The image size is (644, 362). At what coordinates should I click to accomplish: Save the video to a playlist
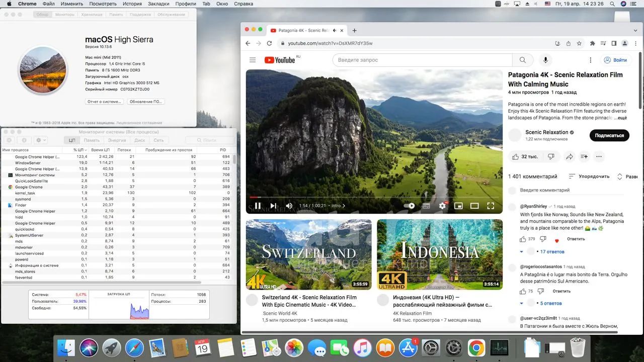click(x=584, y=156)
